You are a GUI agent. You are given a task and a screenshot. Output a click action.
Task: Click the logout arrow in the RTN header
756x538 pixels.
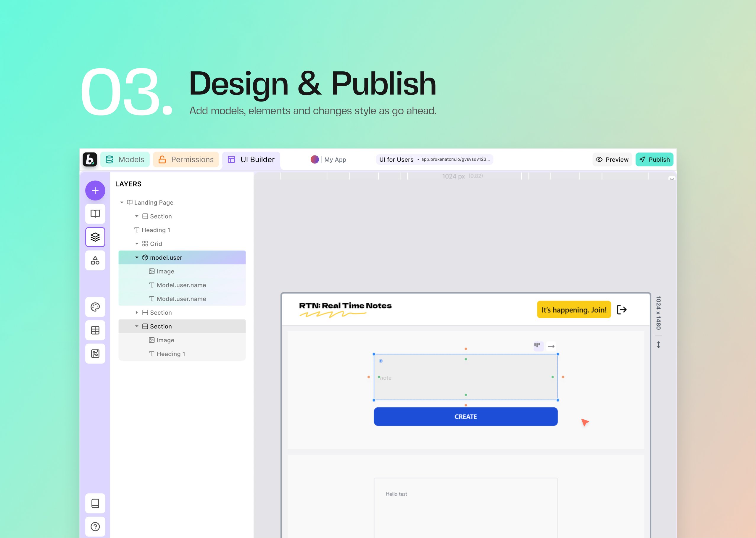tap(622, 309)
